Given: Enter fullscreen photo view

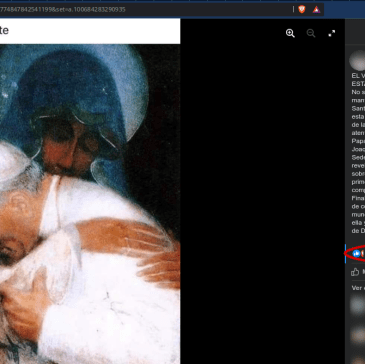Looking at the screenshot, I should (x=332, y=33).
